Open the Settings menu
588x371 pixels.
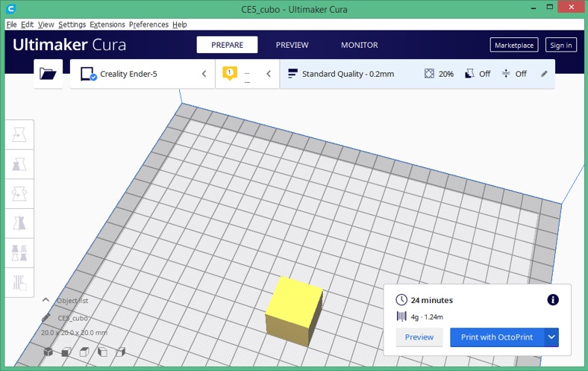72,25
